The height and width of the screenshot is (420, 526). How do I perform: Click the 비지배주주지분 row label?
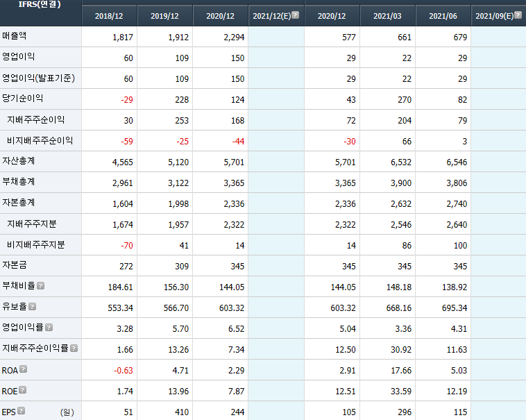35,244
